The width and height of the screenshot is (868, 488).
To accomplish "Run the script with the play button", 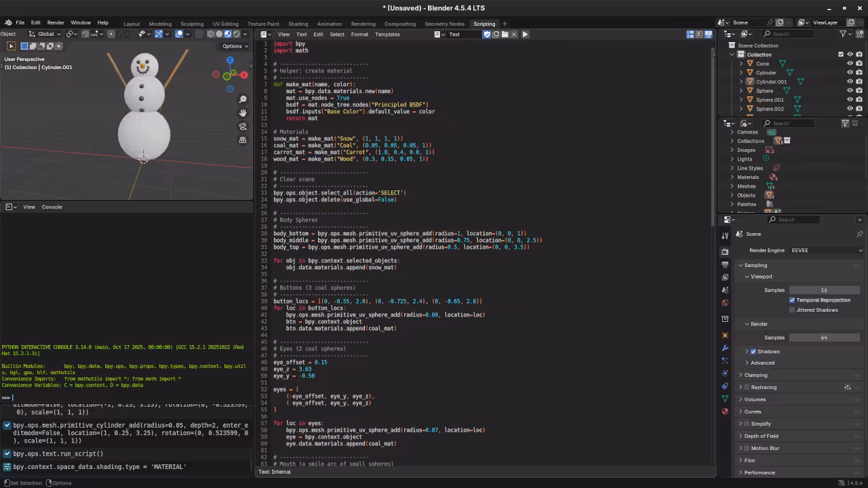I will (x=525, y=34).
